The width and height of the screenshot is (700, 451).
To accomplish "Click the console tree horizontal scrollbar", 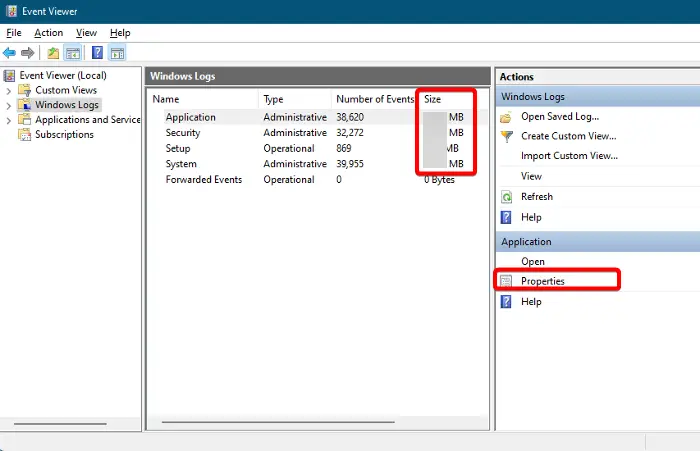I will [60, 423].
